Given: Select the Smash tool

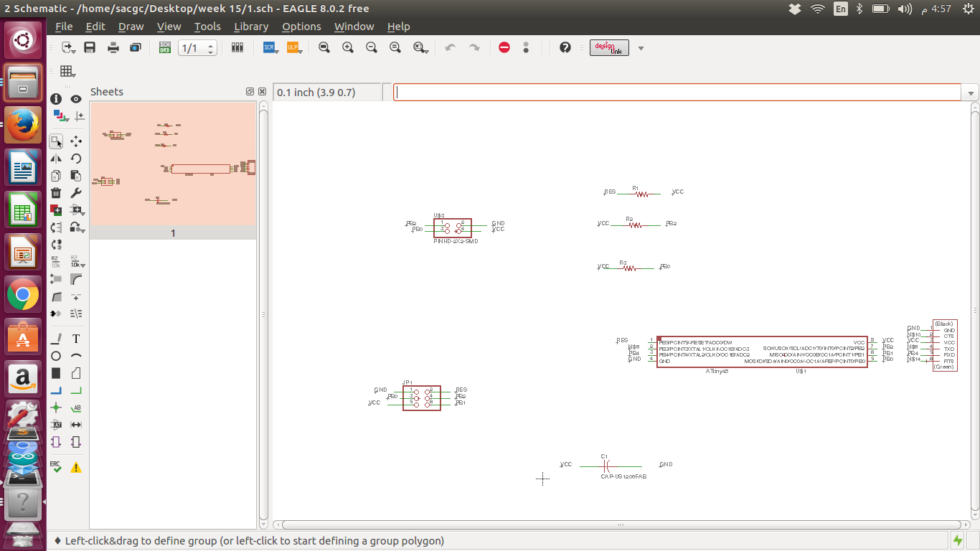Looking at the screenshot, I should coord(56,279).
